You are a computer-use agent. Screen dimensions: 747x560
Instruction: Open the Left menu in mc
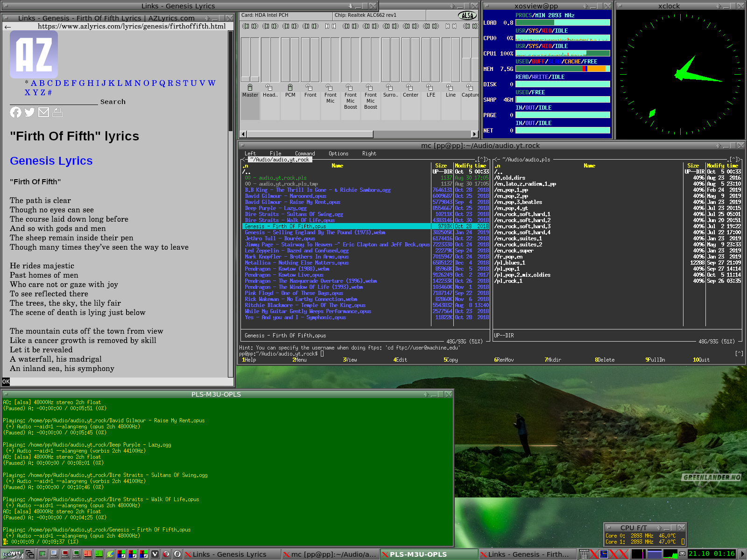click(250, 154)
